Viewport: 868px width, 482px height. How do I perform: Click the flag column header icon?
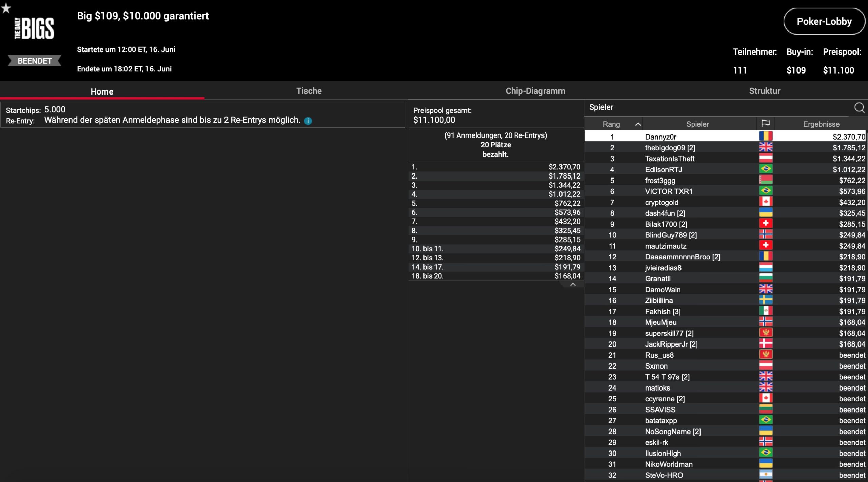(x=765, y=124)
